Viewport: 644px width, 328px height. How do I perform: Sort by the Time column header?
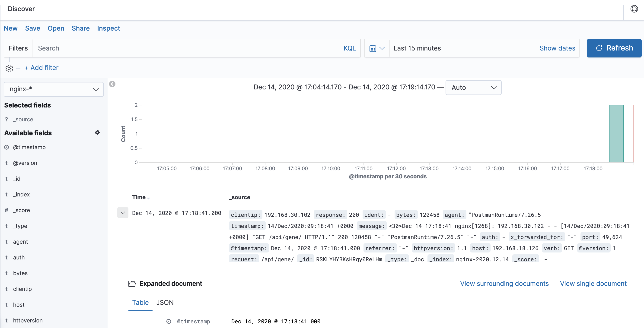click(141, 197)
